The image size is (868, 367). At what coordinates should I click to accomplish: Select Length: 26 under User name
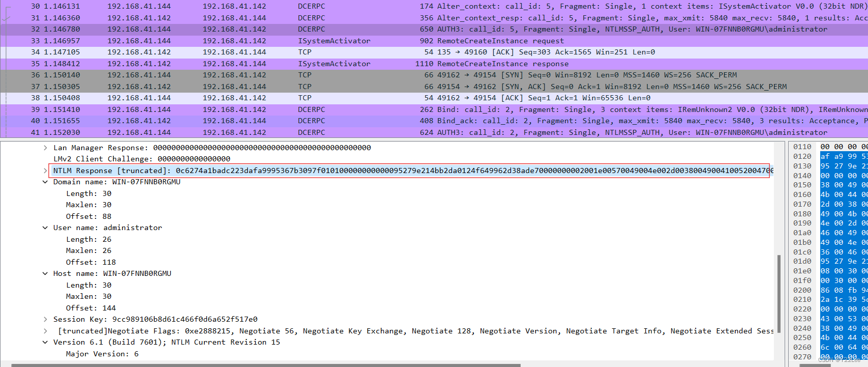click(x=88, y=239)
